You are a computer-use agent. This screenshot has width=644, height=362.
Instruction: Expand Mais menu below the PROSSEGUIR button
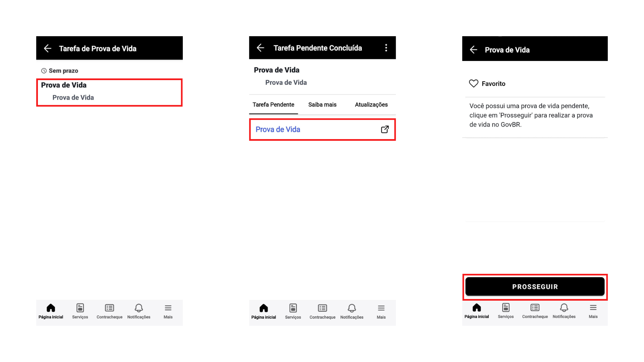593,311
